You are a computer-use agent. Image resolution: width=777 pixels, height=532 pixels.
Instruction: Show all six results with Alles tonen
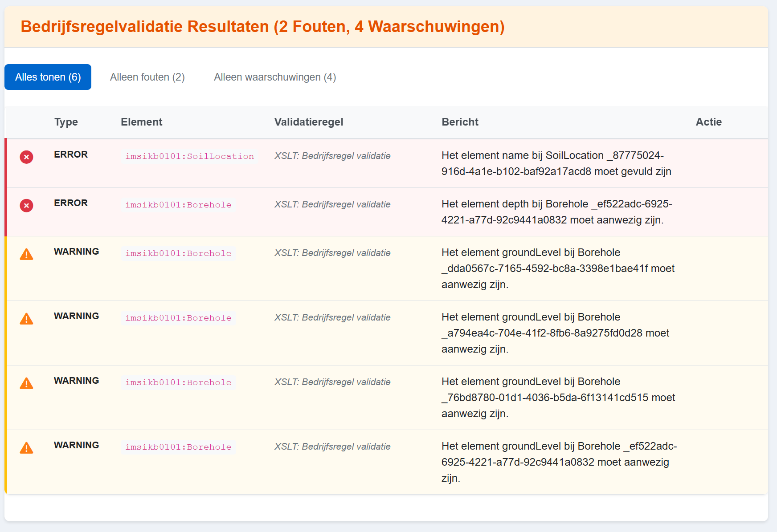point(48,77)
